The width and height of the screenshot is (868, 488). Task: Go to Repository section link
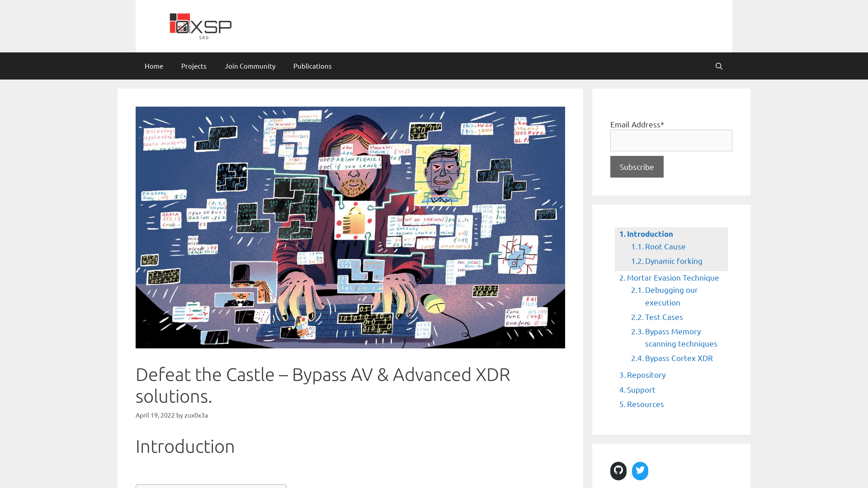[x=642, y=375]
